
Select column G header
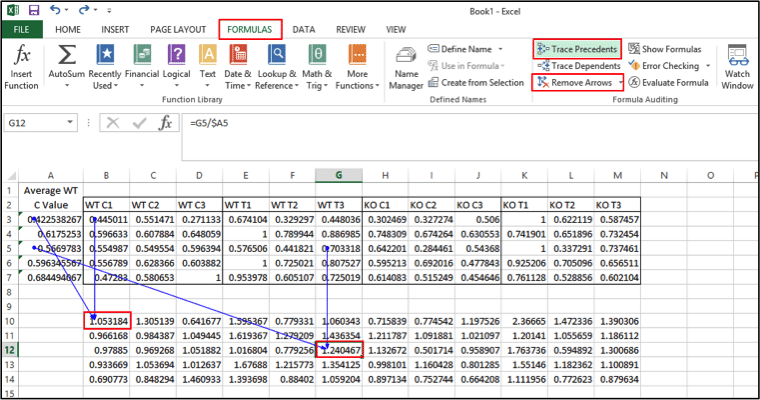click(x=338, y=176)
